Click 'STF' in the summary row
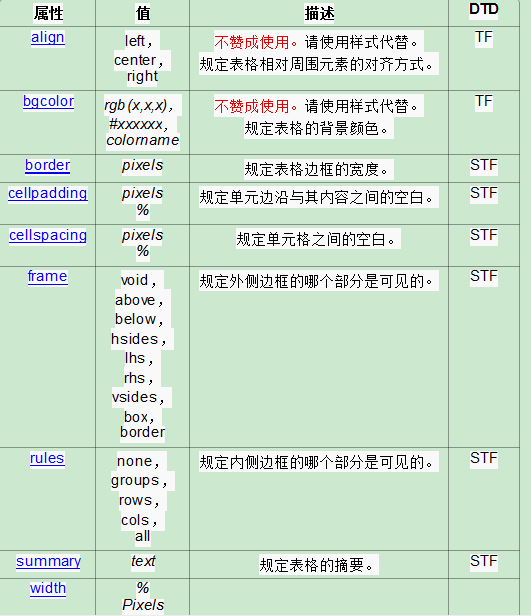This screenshot has width=531, height=616. pos(484,561)
